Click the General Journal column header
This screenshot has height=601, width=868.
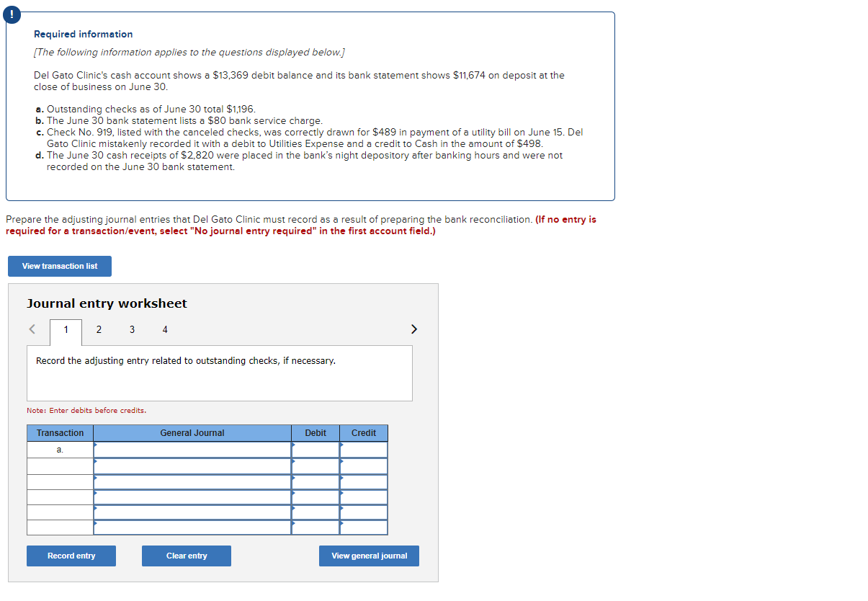click(x=192, y=433)
